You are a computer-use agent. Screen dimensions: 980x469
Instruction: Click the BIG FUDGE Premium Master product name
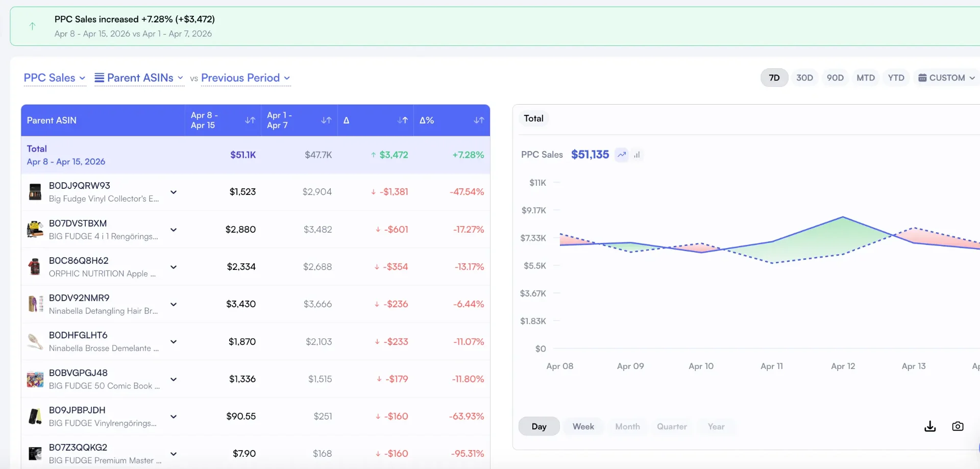click(x=105, y=460)
